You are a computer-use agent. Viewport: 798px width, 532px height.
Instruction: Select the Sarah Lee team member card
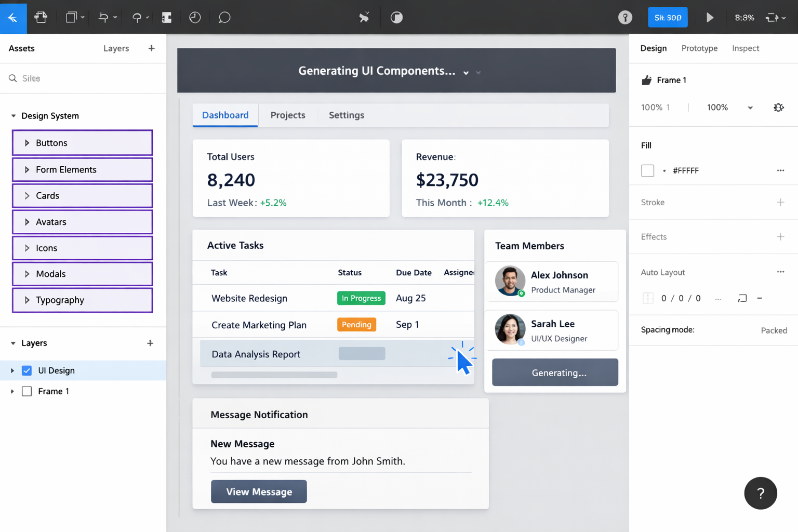click(552, 330)
